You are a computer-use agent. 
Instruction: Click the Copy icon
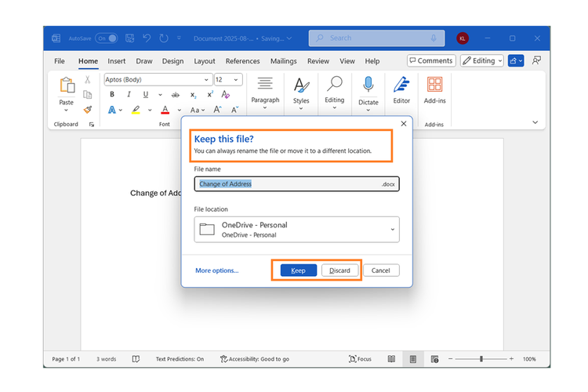pos(87,95)
